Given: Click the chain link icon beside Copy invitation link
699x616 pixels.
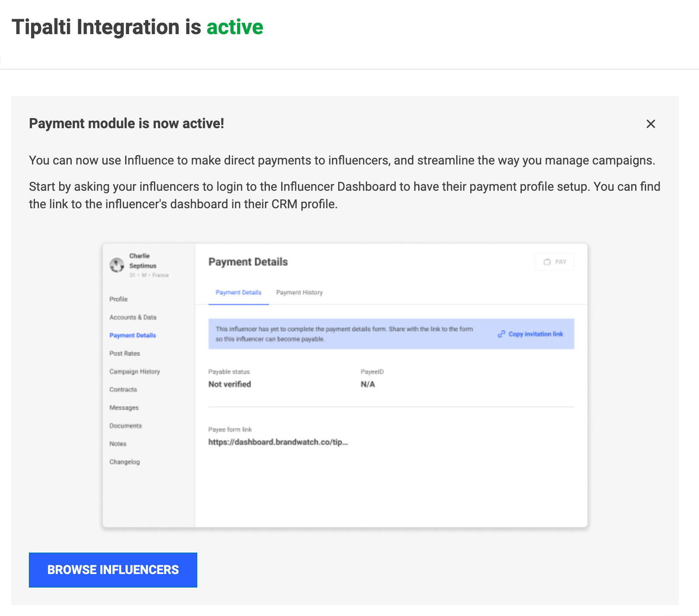Looking at the screenshot, I should tap(501, 334).
